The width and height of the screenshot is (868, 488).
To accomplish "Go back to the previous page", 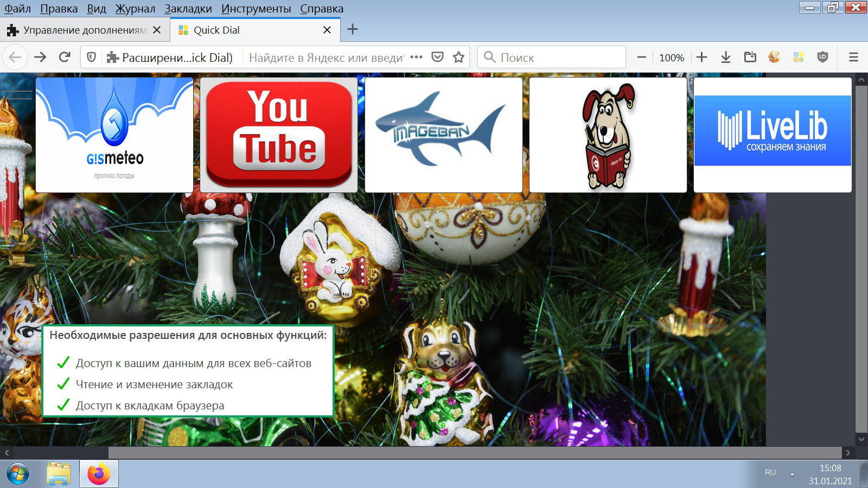I will pyautogui.click(x=15, y=57).
